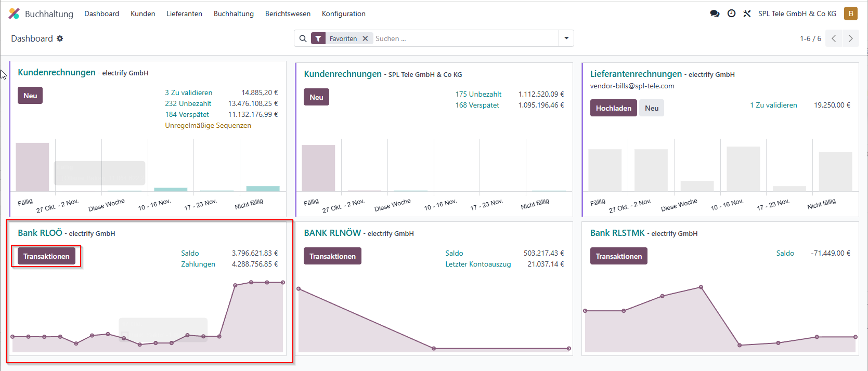Go to previous page arrow
This screenshot has width=868, height=371.
(x=834, y=38)
